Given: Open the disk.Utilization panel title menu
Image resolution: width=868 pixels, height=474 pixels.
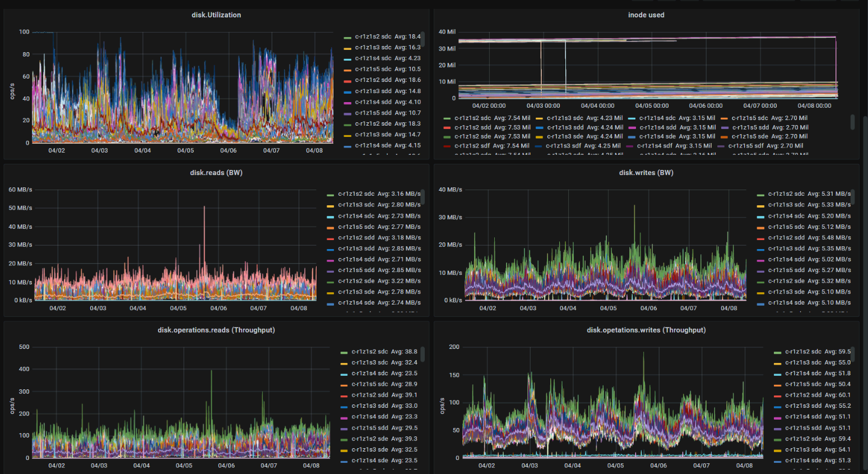Looking at the screenshot, I should (216, 15).
